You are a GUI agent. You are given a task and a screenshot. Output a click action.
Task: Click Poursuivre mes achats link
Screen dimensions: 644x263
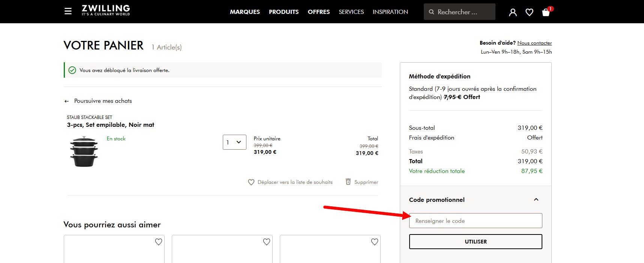tap(103, 101)
